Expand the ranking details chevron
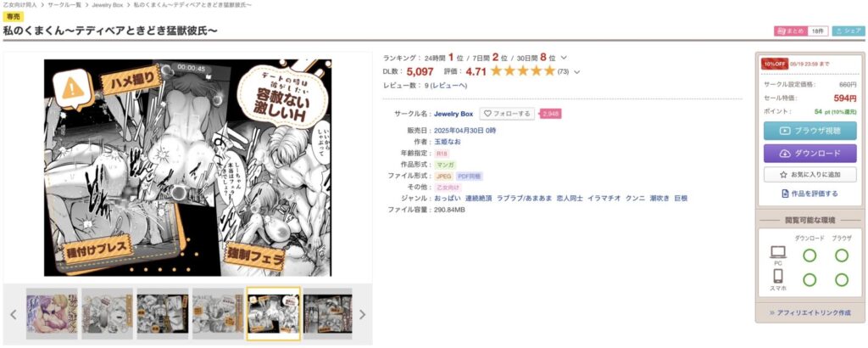Screen dimensions: 868x348 click(564, 58)
